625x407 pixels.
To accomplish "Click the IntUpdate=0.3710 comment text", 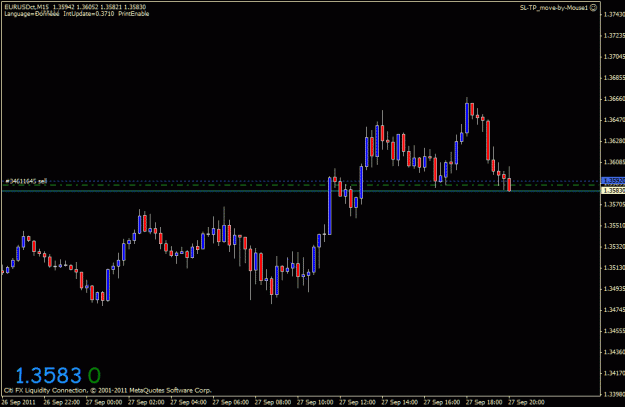I will coord(88,14).
